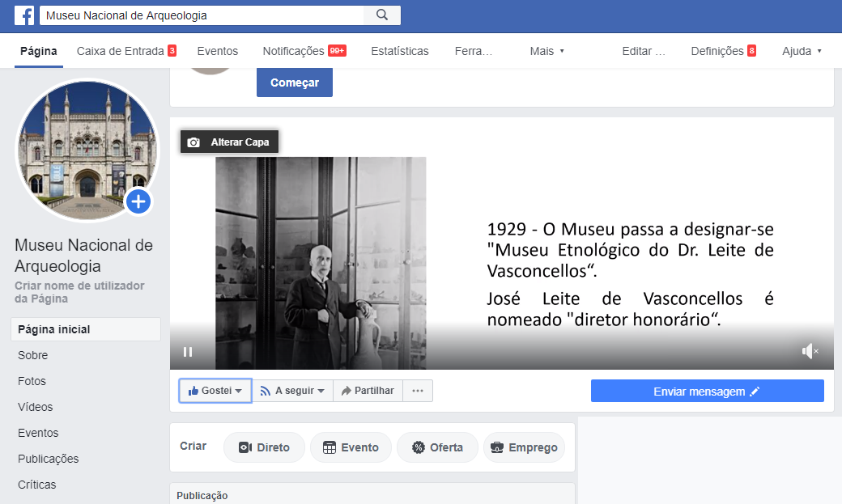
Task: Open Definições settings
Action: point(723,51)
